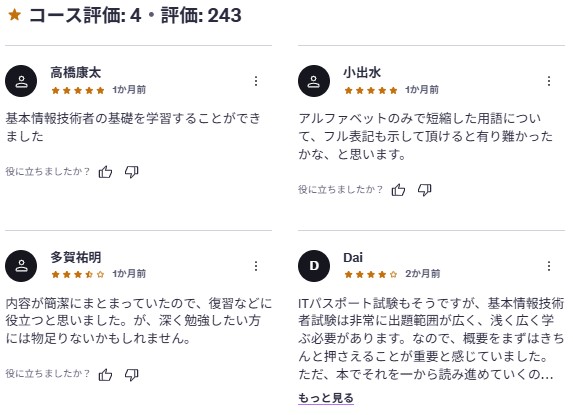
Task: Click the five-star rating on 小出水's review
Action: tap(371, 90)
